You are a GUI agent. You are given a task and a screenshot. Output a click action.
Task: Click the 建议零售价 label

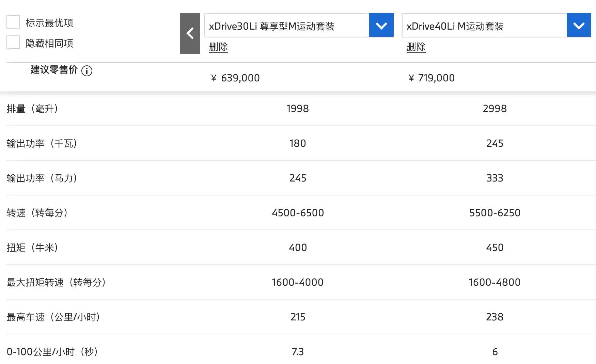[54, 70]
